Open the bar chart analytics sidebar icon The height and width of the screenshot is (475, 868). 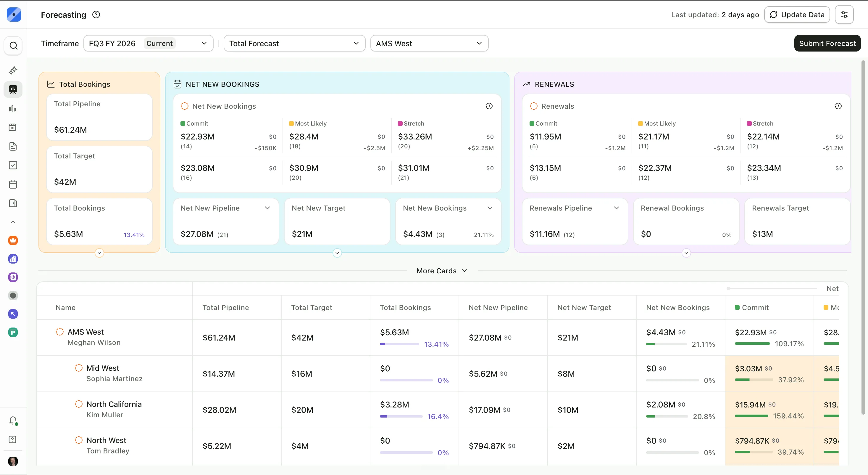pos(12,108)
